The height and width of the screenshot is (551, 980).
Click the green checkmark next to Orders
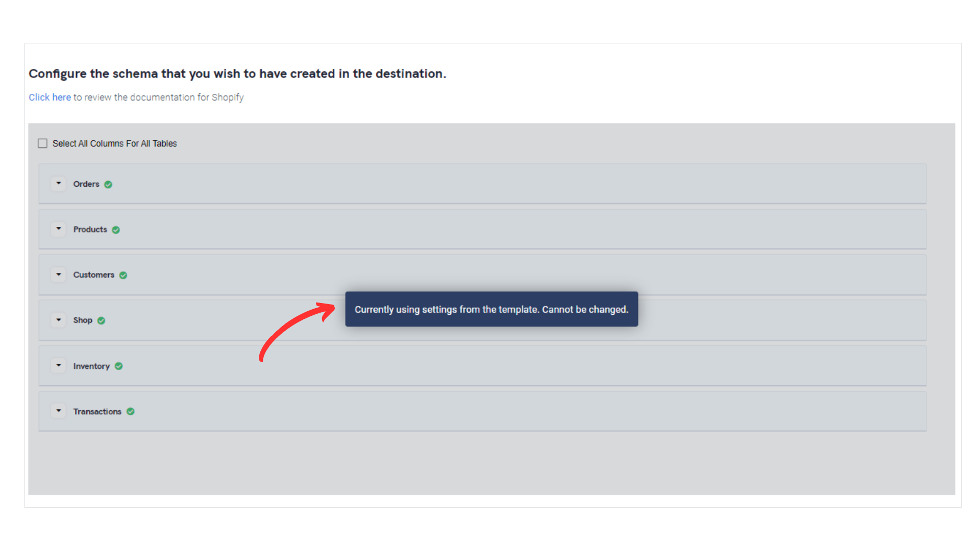coord(108,185)
